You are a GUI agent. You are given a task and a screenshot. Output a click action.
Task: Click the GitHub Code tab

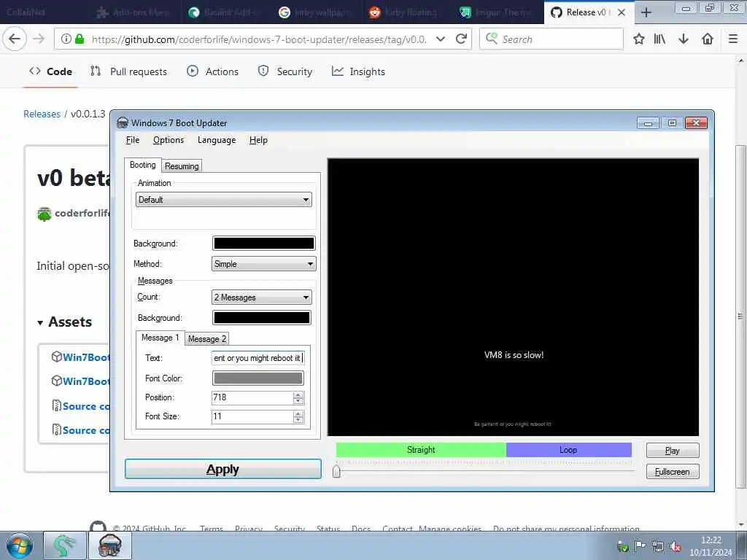pos(50,71)
